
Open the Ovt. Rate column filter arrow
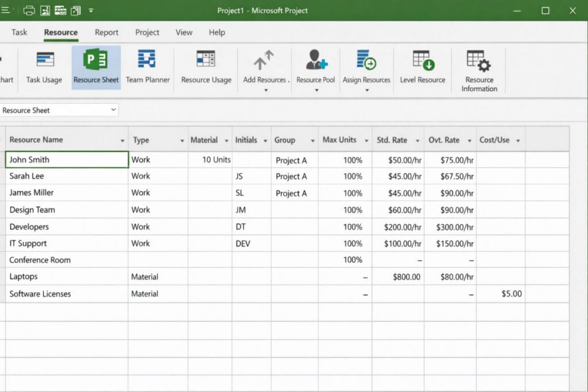click(469, 141)
